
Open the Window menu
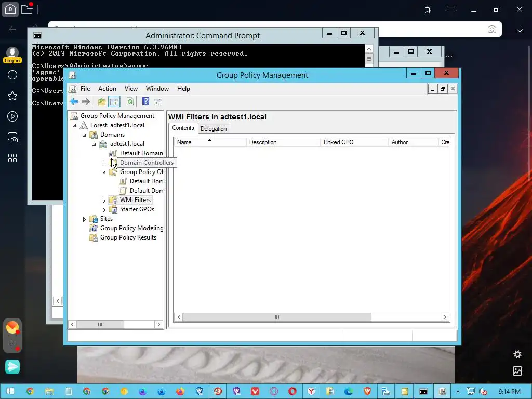click(157, 89)
